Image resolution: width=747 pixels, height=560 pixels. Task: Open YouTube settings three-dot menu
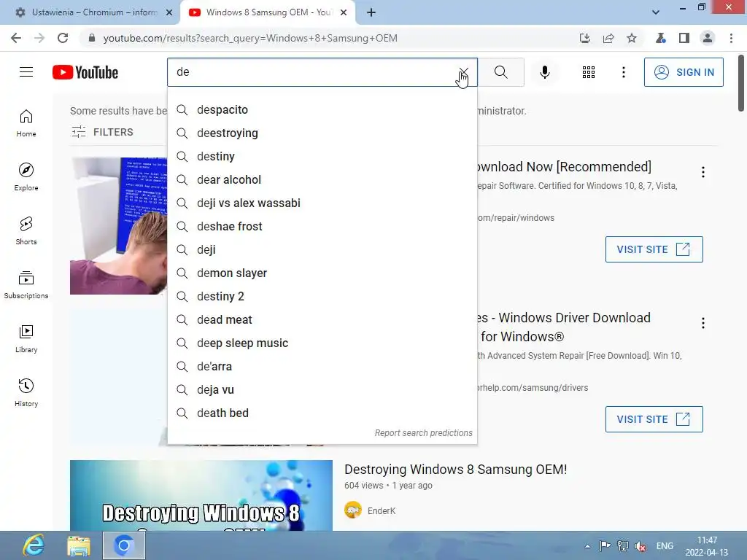pyautogui.click(x=623, y=72)
